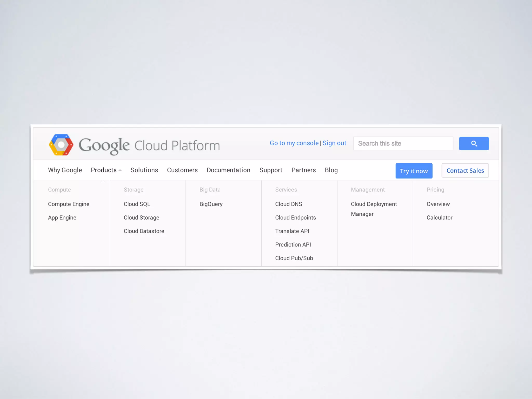The image size is (532, 399).
Task: Select Compute Engine from Products menu
Action: 69,204
